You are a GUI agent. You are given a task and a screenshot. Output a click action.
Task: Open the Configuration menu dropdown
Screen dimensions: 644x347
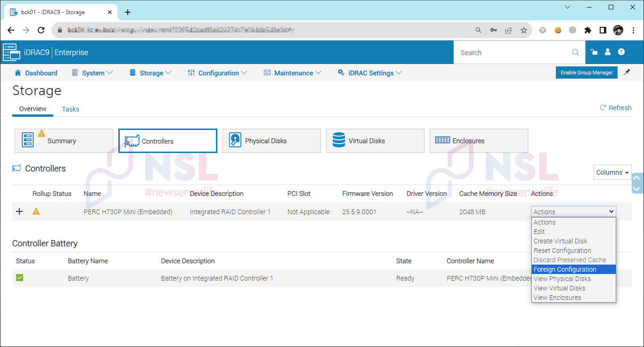coord(217,73)
